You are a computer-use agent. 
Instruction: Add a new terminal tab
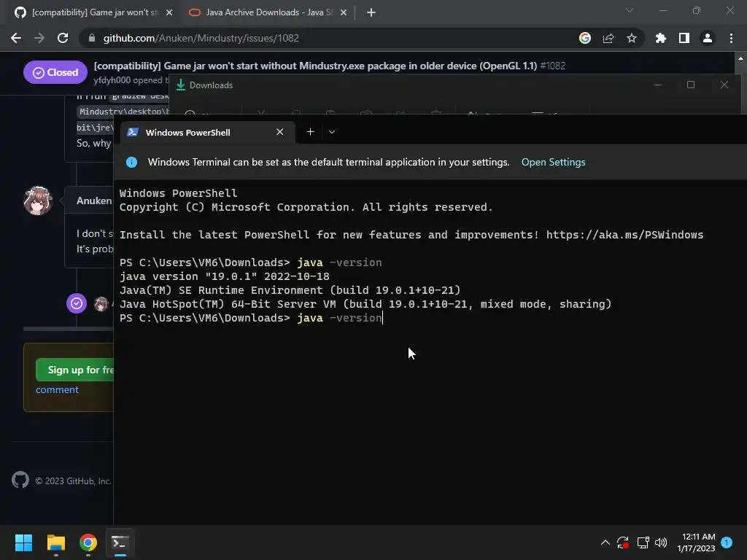(x=310, y=132)
